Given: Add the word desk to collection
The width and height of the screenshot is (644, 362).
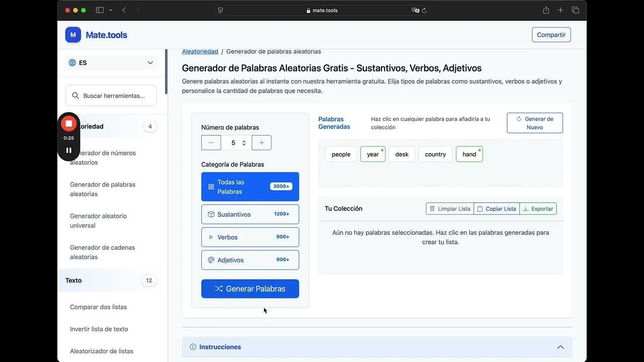Looking at the screenshot, I should tap(402, 154).
